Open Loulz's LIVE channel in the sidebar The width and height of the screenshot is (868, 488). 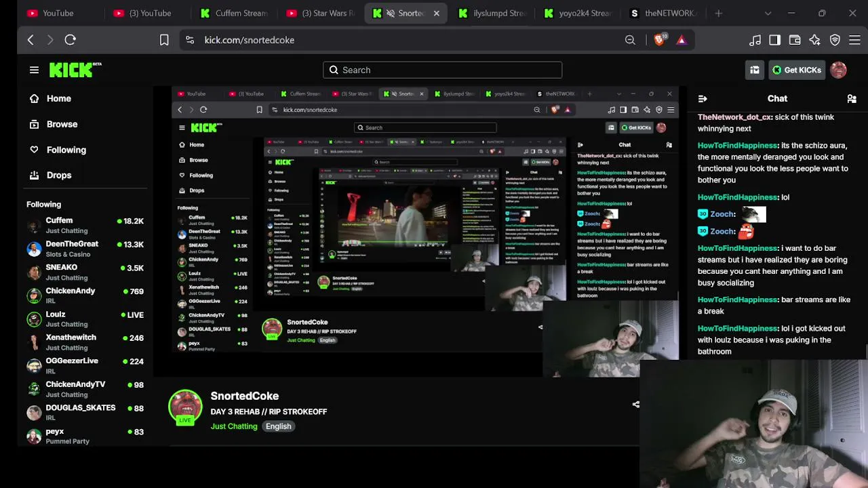(85, 319)
